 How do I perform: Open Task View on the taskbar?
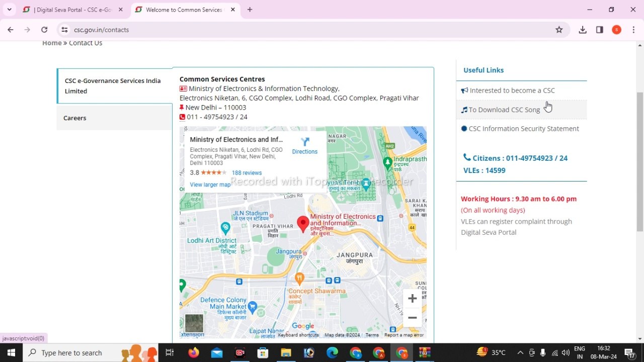tap(170, 352)
